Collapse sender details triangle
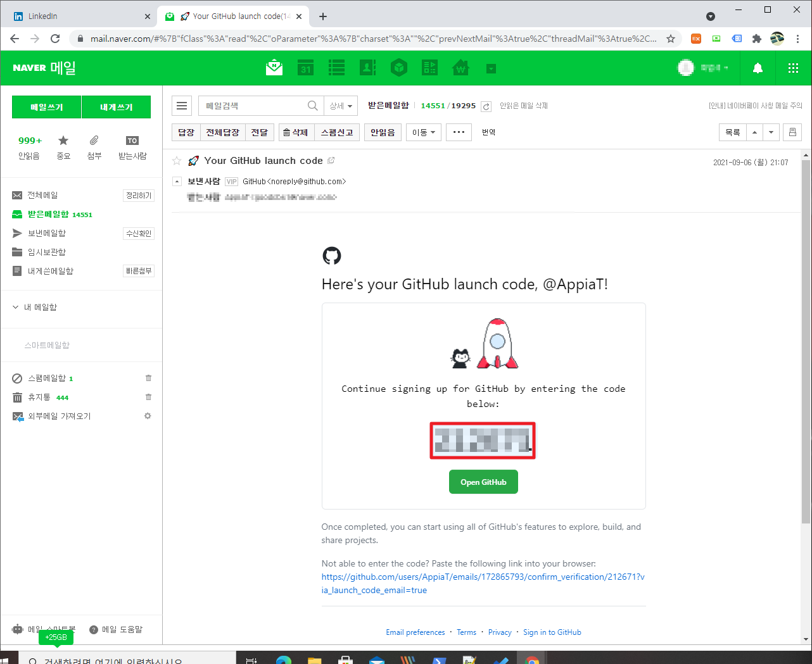The width and height of the screenshot is (812, 664). click(x=177, y=182)
